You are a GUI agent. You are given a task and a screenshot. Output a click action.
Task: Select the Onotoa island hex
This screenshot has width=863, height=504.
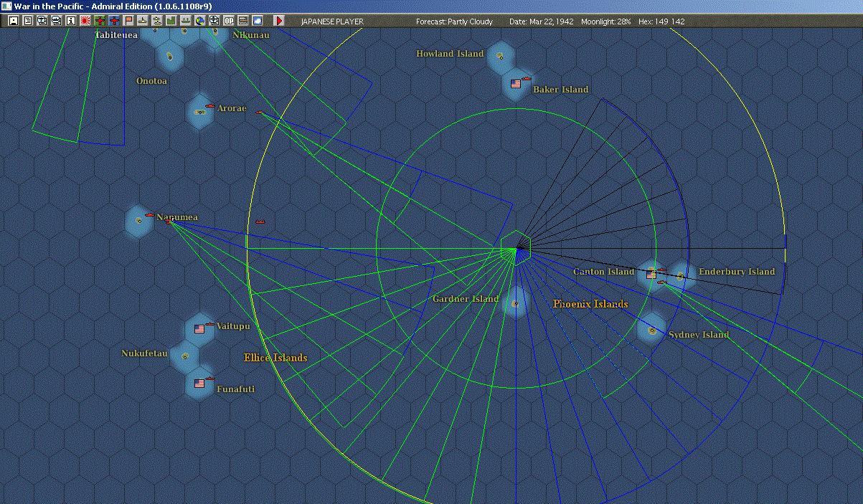click(x=169, y=56)
